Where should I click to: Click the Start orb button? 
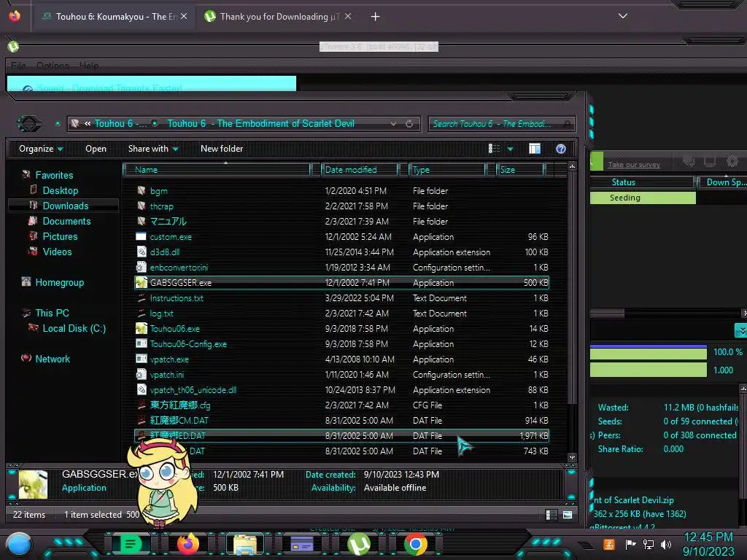(x=19, y=545)
